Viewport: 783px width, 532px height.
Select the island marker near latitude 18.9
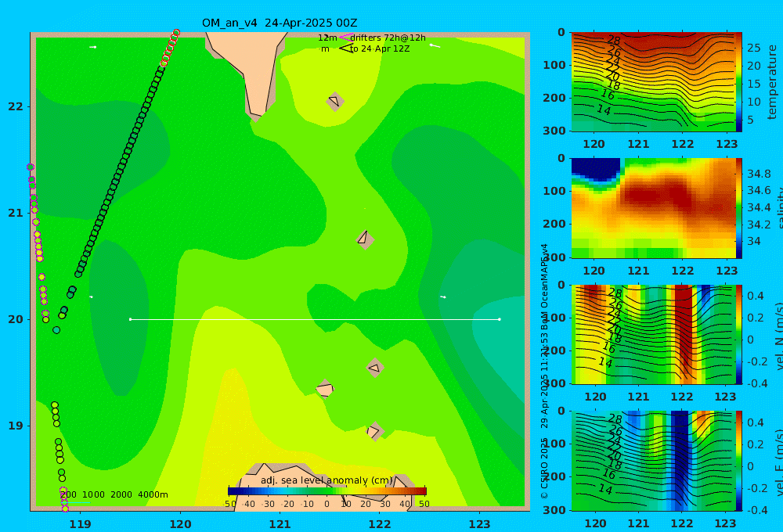(375, 431)
